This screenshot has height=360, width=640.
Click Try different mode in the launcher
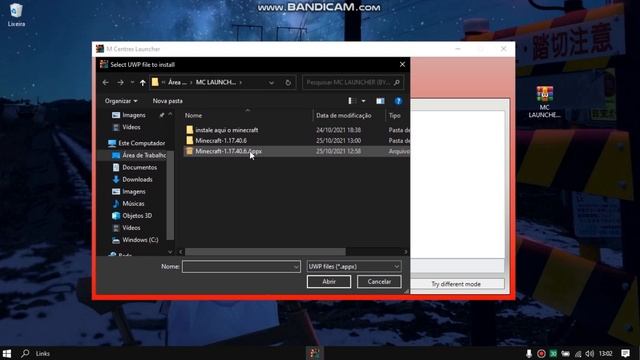pos(456,284)
